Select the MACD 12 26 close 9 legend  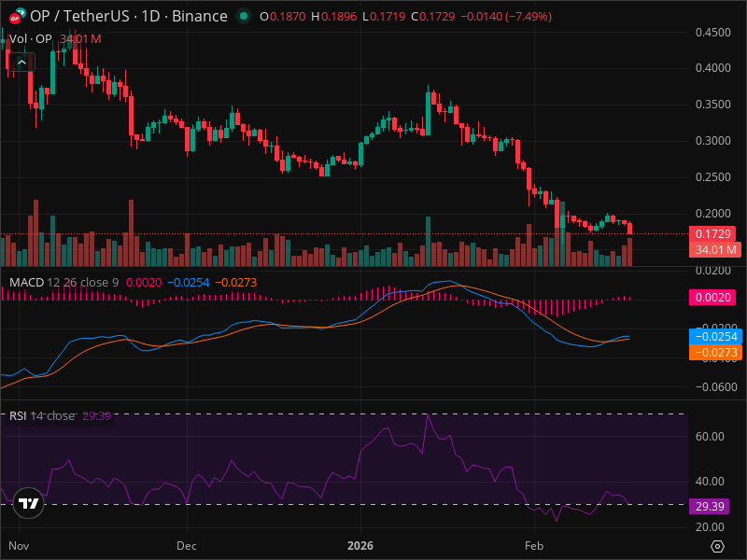tap(63, 283)
